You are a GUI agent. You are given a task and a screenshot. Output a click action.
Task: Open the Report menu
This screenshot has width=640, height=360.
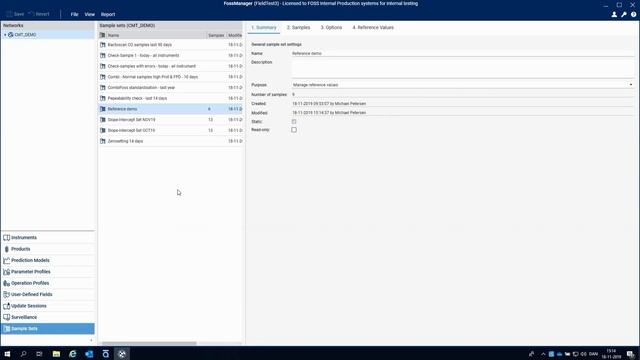tap(108, 14)
